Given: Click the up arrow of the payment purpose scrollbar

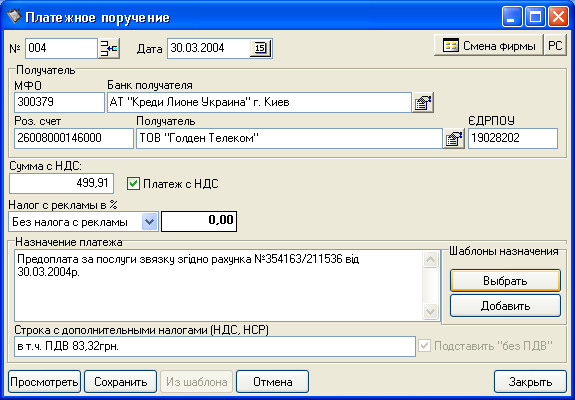Looking at the screenshot, I should click(430, 260).
